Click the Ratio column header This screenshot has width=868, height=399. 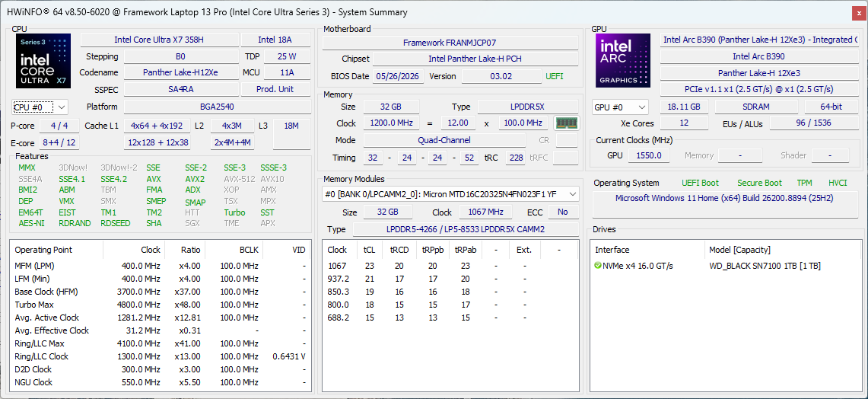click(x=185, y=250)
